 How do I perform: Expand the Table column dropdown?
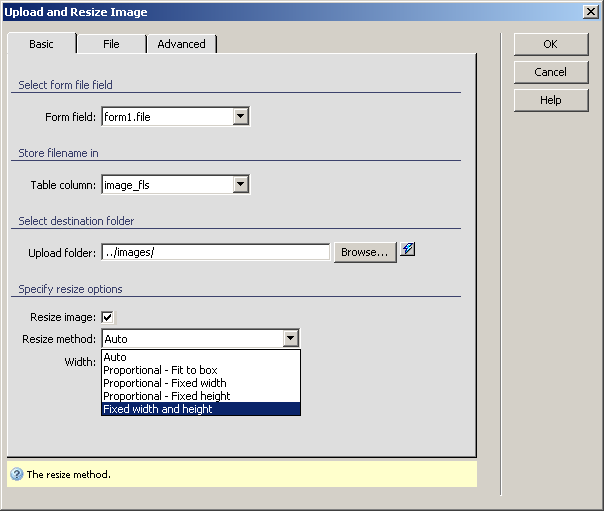pos(240,184)
